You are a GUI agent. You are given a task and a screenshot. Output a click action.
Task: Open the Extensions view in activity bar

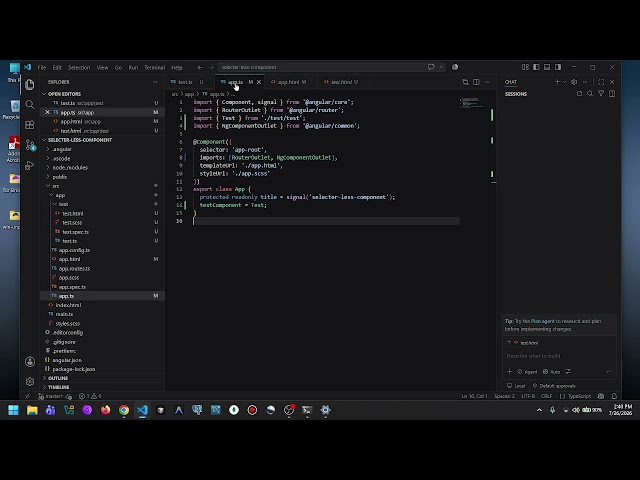[x=30, y=125]
